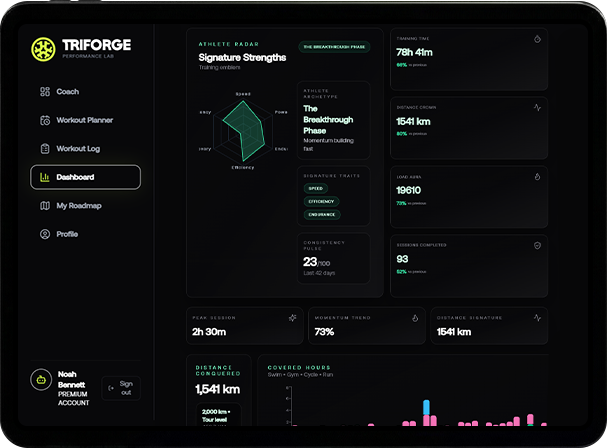Click the sparkle icon on Peak Session card
The width and height of the screenshot is (607, 448).
[x=292, y=318]
